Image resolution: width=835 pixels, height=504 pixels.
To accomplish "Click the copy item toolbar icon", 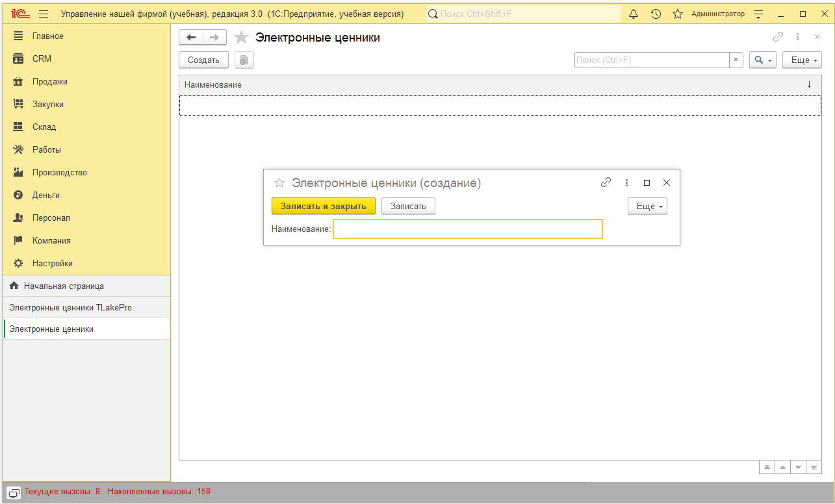I will (244, 60).
